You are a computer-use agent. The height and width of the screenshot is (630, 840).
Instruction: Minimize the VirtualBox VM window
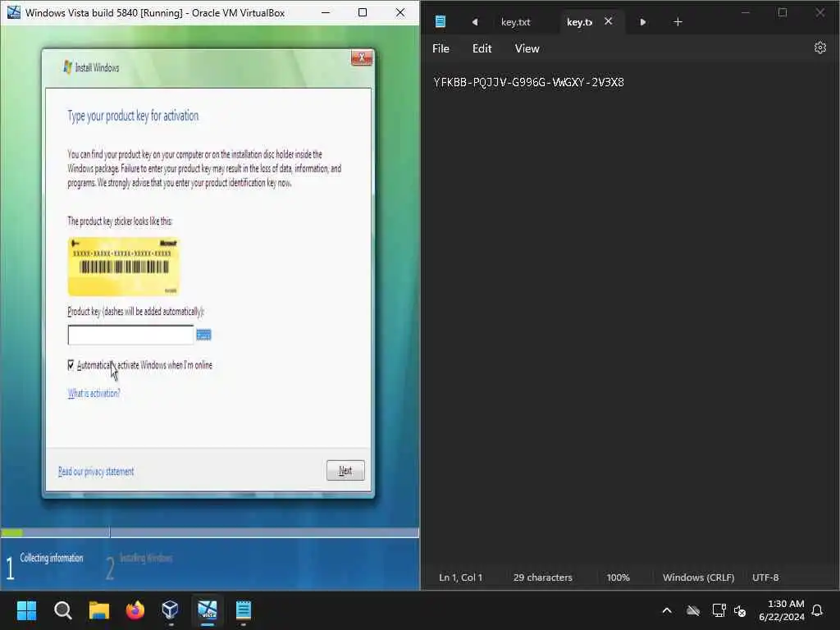(325, 12)
